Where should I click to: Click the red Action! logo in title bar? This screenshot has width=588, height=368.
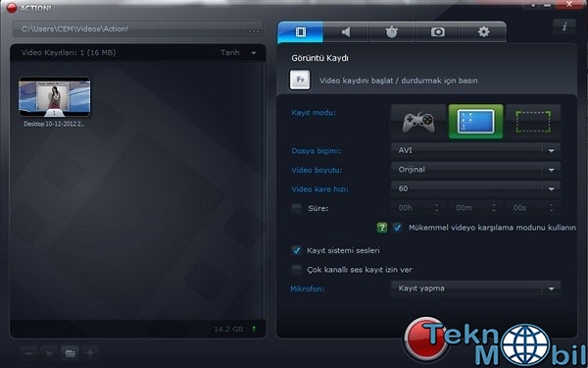pyautogui.click(x=12, y=8)
